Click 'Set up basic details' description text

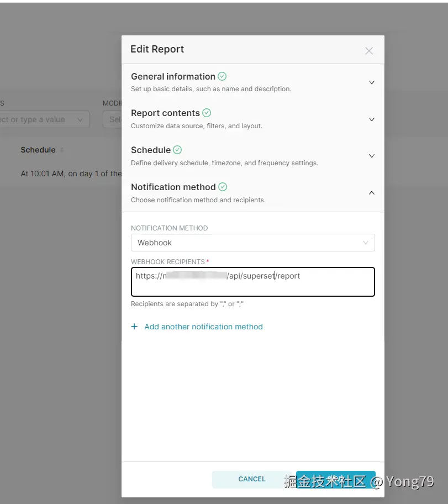click(211, 89)
